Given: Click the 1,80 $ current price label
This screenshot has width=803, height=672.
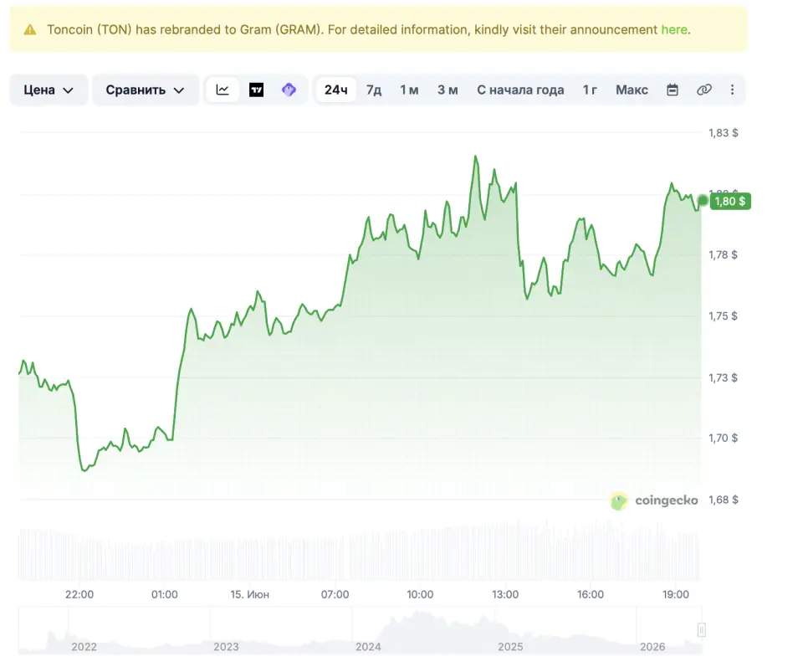Looking at the screenshot, I should point(730,202).
